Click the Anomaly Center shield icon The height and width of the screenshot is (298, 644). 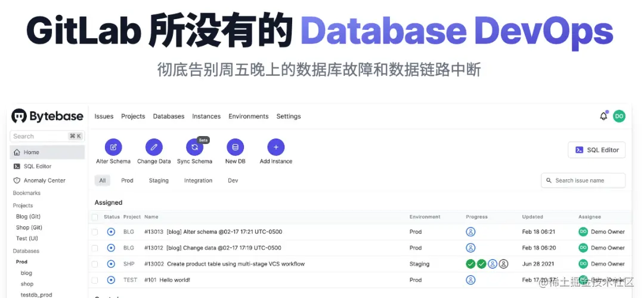pos(17,180)
